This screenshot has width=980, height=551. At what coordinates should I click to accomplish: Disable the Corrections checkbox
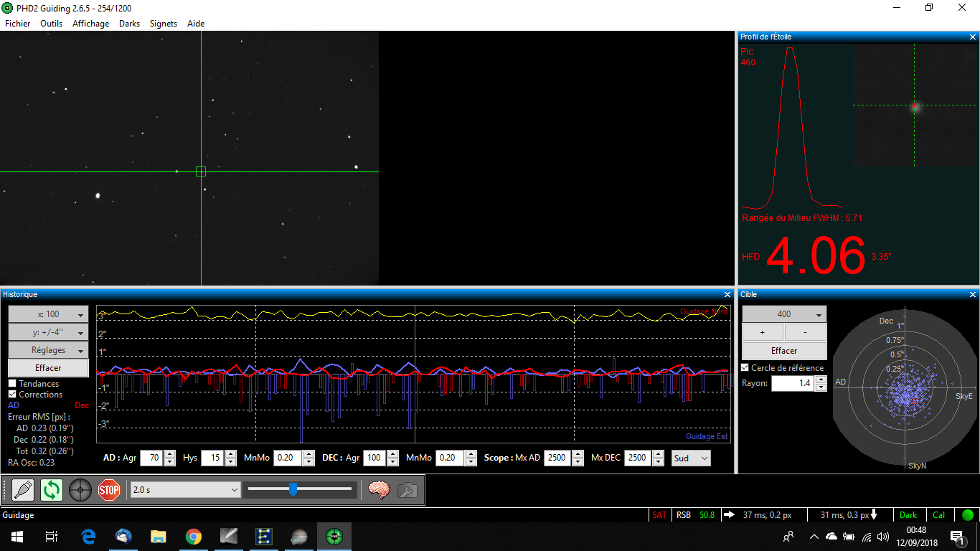(x=12, y=395)
